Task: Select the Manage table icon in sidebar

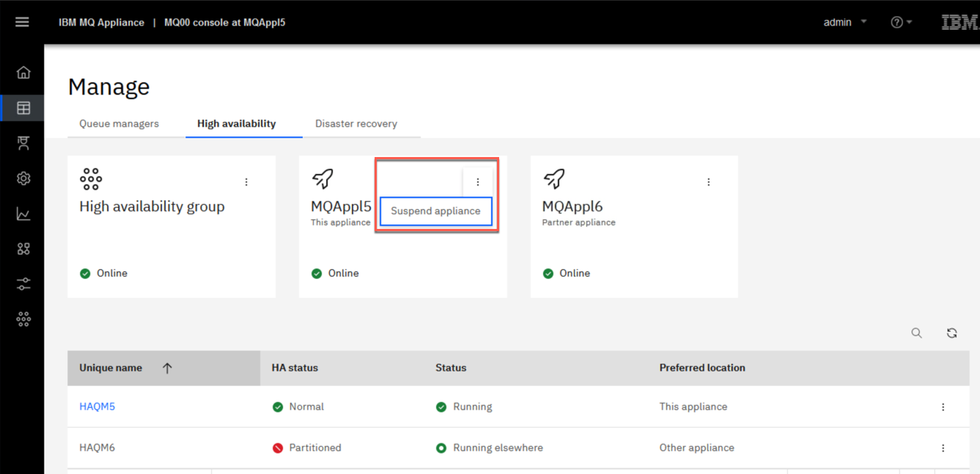Action: pos(23,108)
